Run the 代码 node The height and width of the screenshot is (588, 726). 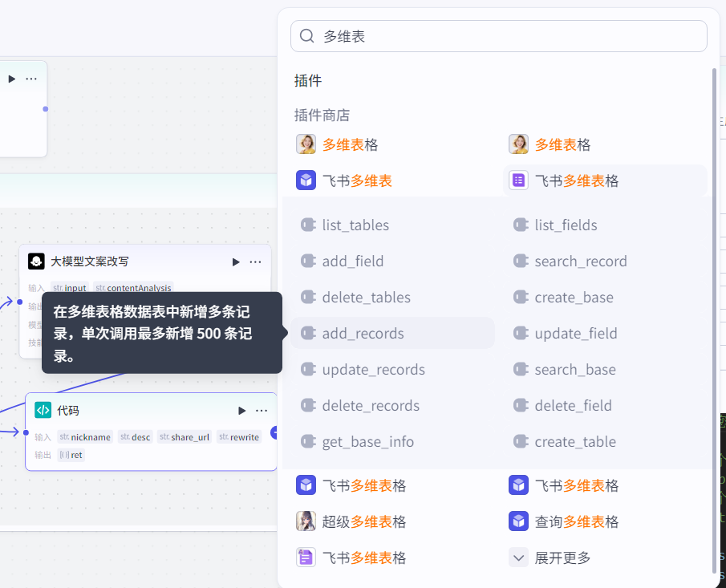241,411
